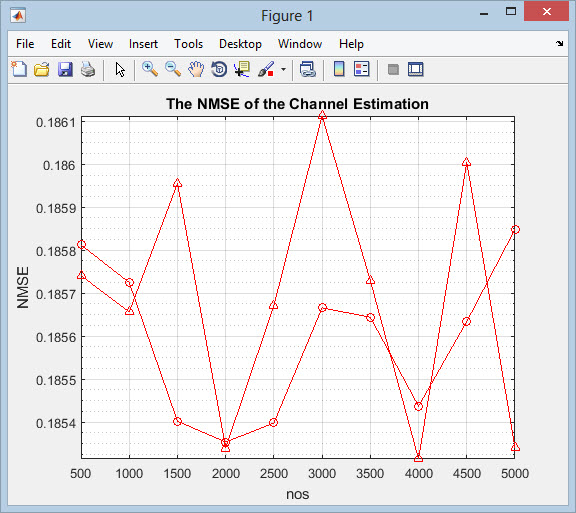Screen dimensions: 576x513
Task: Open file with the folder icon
Action: (x=42, y=69)
